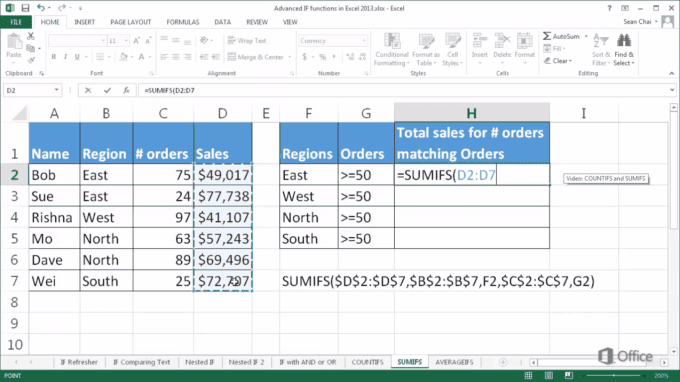Screen dimensions: 680x382
Task: Click the Font Color letter A icon
Action: point(141,57)
